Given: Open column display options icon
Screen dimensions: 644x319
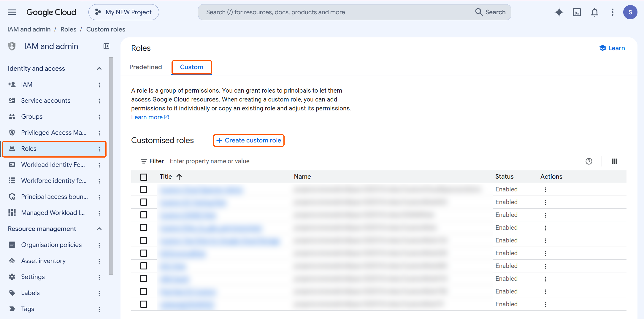Looking at the screenshot, I should [614, 161].
